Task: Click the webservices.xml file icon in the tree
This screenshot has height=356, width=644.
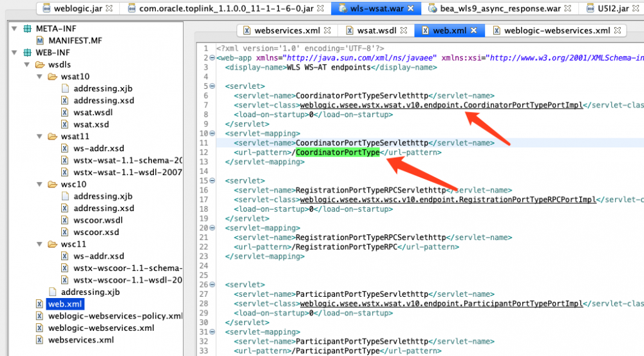Action: click(39, 340)
